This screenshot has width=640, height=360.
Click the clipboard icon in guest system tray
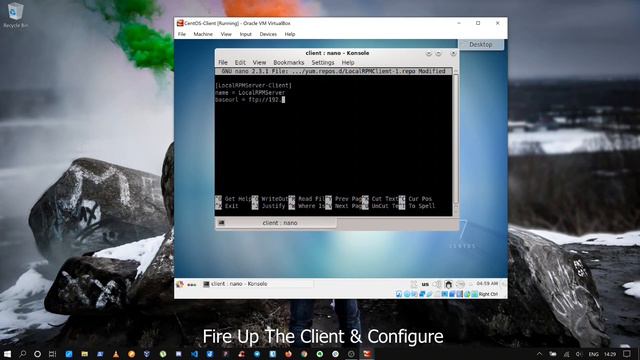414,284
